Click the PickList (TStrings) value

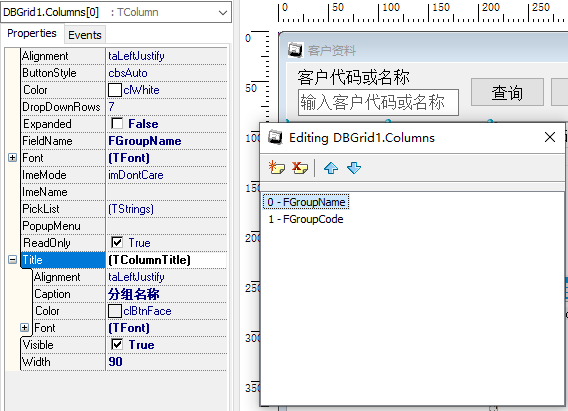[131, 209]
